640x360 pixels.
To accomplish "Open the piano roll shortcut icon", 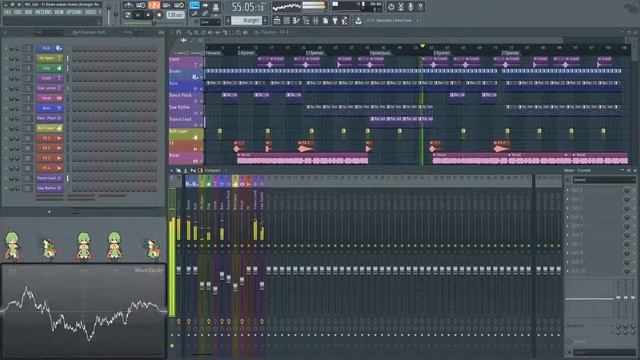I will point(296,20).
